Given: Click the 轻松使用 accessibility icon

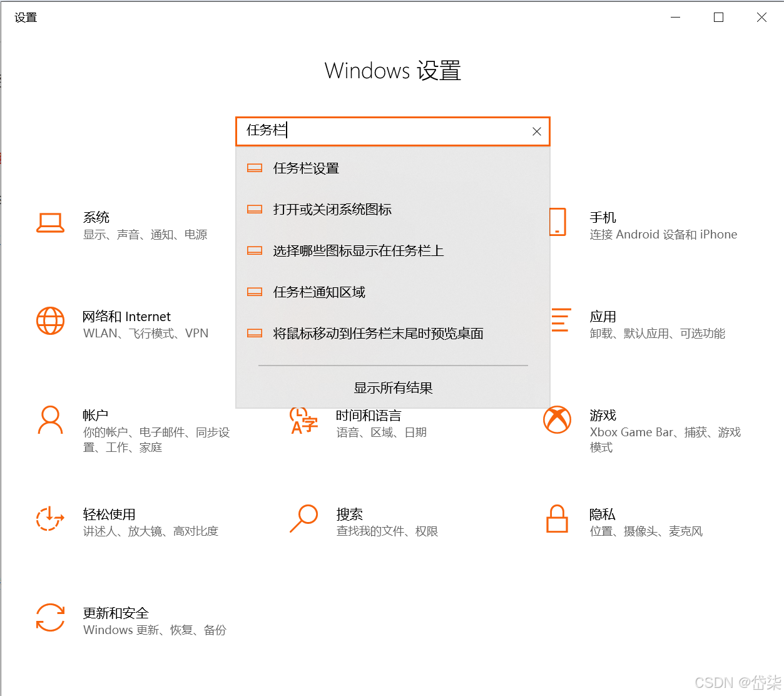Looking at the screenshot, I should tap(50, 518).
